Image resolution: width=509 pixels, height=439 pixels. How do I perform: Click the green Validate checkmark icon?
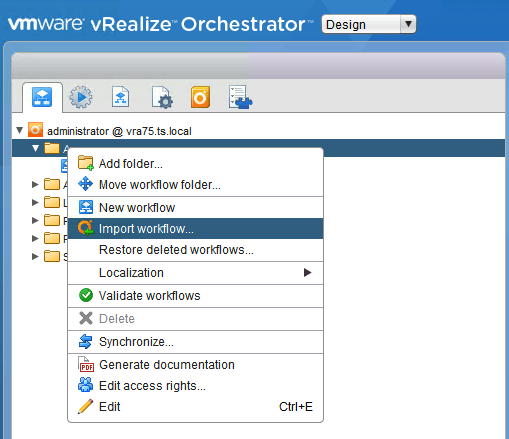[86, 295]
